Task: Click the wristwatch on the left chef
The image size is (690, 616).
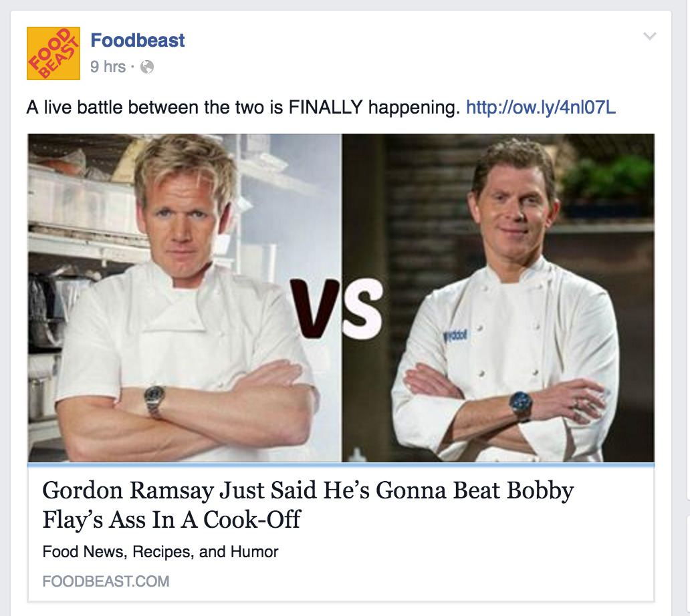Action: click(154, 401)
